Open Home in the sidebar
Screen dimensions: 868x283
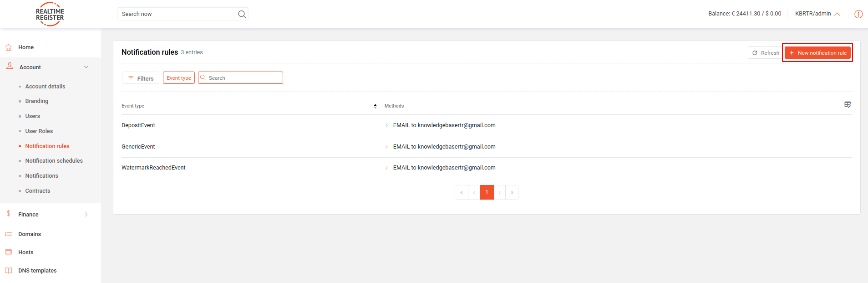point(26,47)
